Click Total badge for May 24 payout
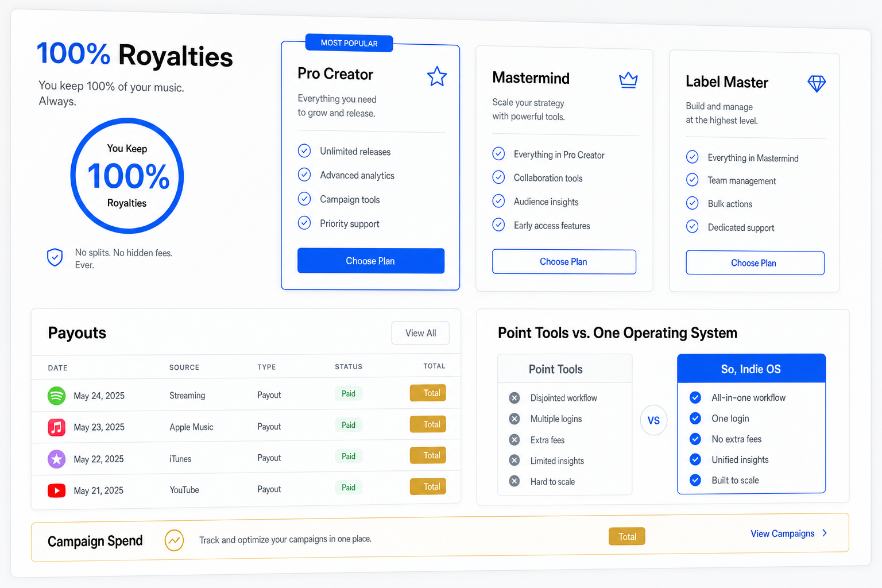 pyautogui.click(x=428, y=393)
